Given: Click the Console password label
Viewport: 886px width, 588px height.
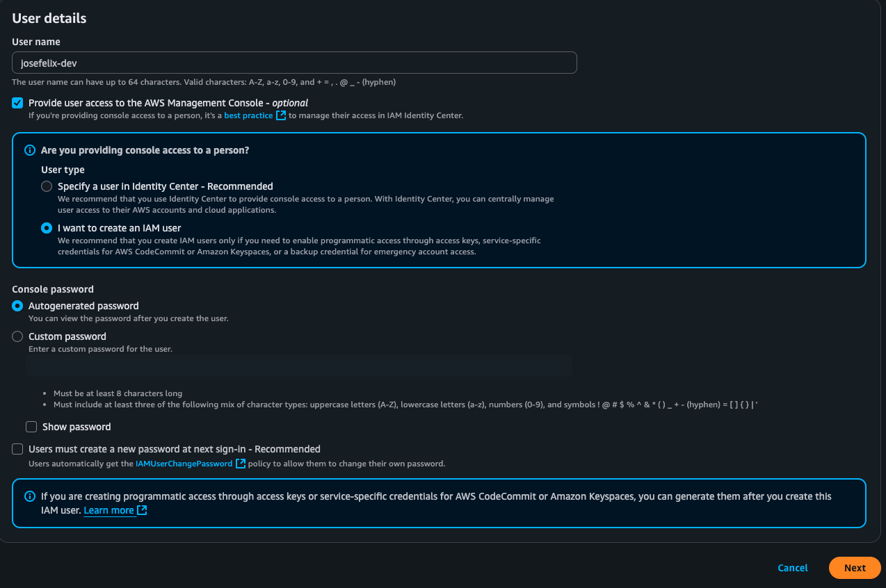Looking at the screenshot, I should 53,289.
